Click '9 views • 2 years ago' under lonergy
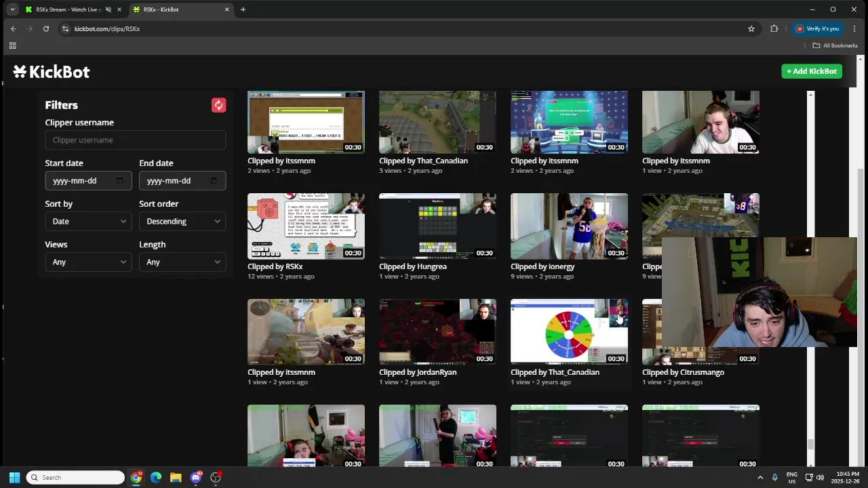The image size is (868, 488). coord(542,277)
